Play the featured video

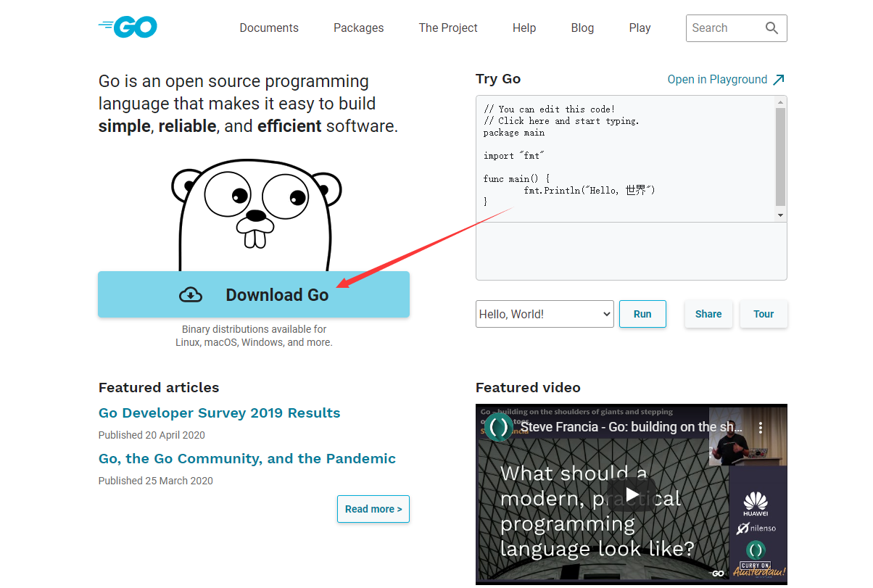tap(632, 494)
